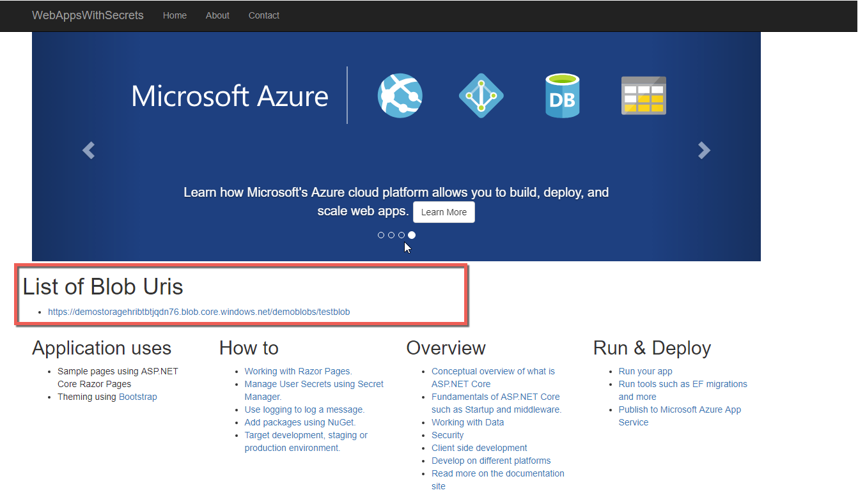Image resolution: width=858 pixels, height=504 pixels.
Task: Click the Azure Active Directory diamond icon
Action: point(481,96)
